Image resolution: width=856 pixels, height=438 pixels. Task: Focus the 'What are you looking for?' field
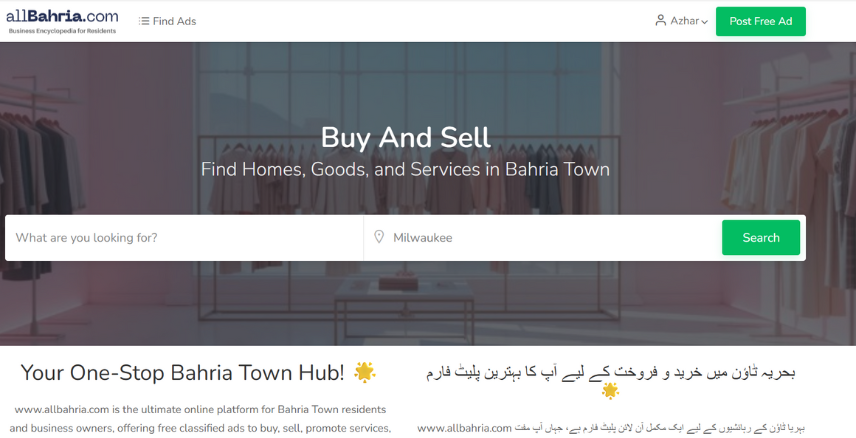click(184, 238)
